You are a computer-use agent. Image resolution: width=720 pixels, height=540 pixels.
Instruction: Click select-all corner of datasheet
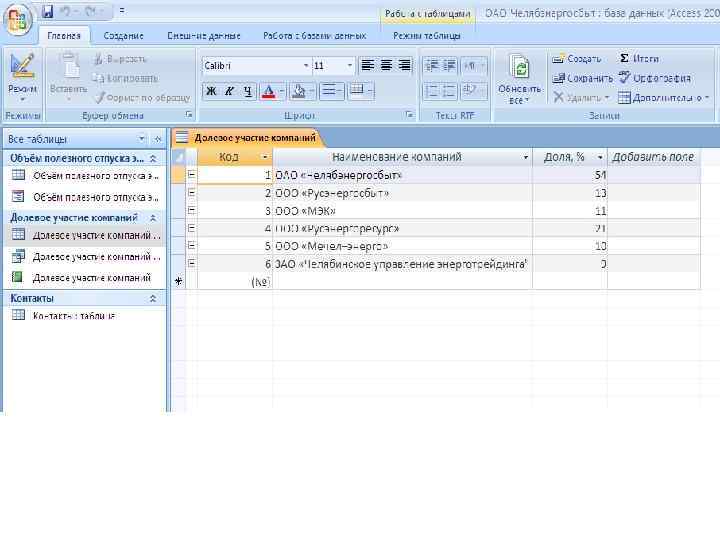pos(179,158)
